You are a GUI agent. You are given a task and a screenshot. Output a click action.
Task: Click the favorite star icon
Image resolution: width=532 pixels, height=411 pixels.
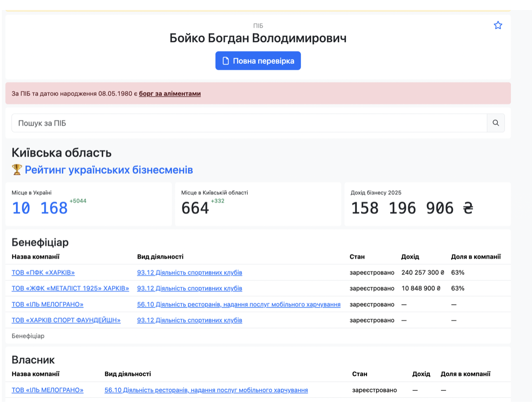point(498,25)
